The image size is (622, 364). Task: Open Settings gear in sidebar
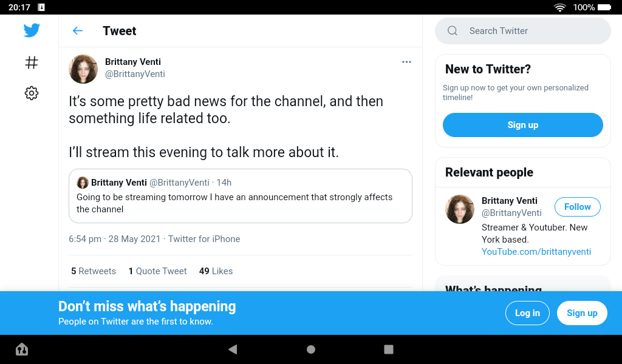pos(32,93)
